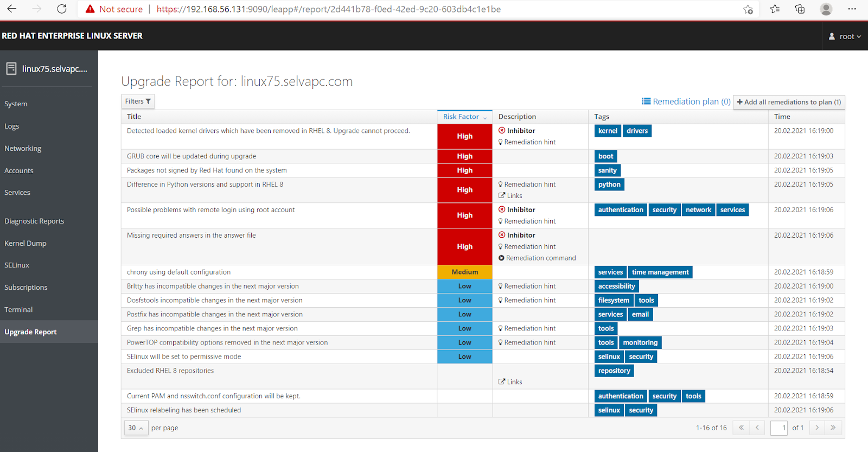Click High risk cell for GRUB row
This screenshot has height=452, width=868.
pyautogui.click(x=465, y=156)
